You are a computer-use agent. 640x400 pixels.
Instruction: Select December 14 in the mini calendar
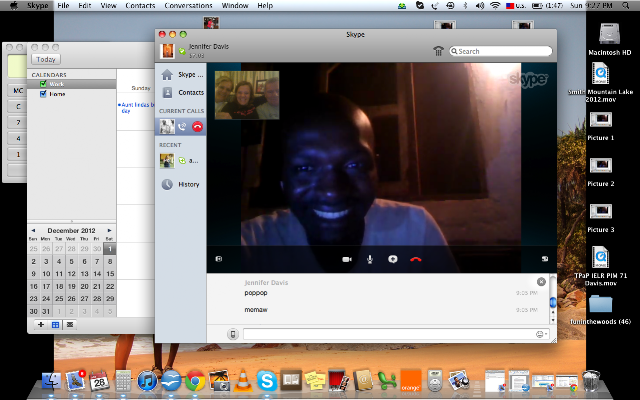(97, 274)
